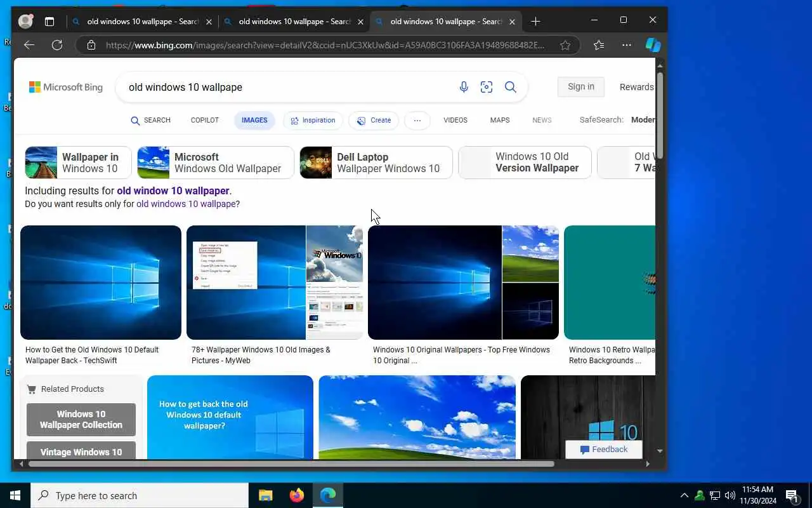This screenshot has width=812, height=508.
Task: Open Rewards link
Action: pos(636,87)
